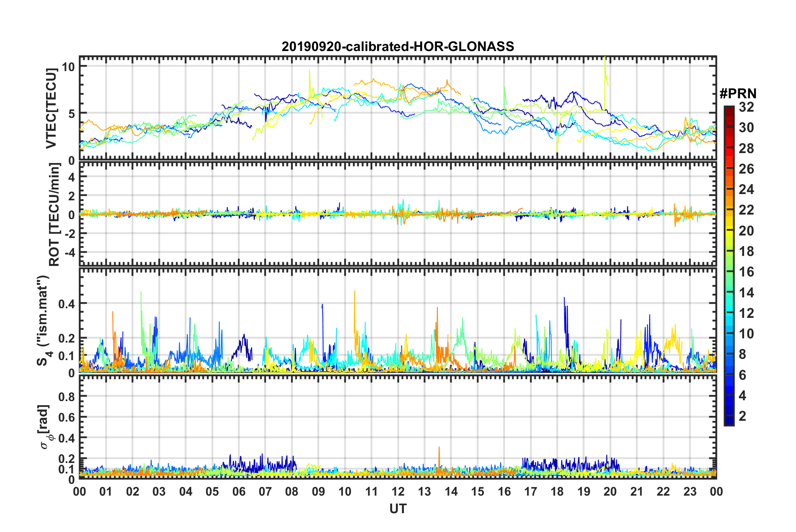796x532 pixels.
Task: Select the PRN colorbar tick label 20
Action: click(x=746, y=231)
